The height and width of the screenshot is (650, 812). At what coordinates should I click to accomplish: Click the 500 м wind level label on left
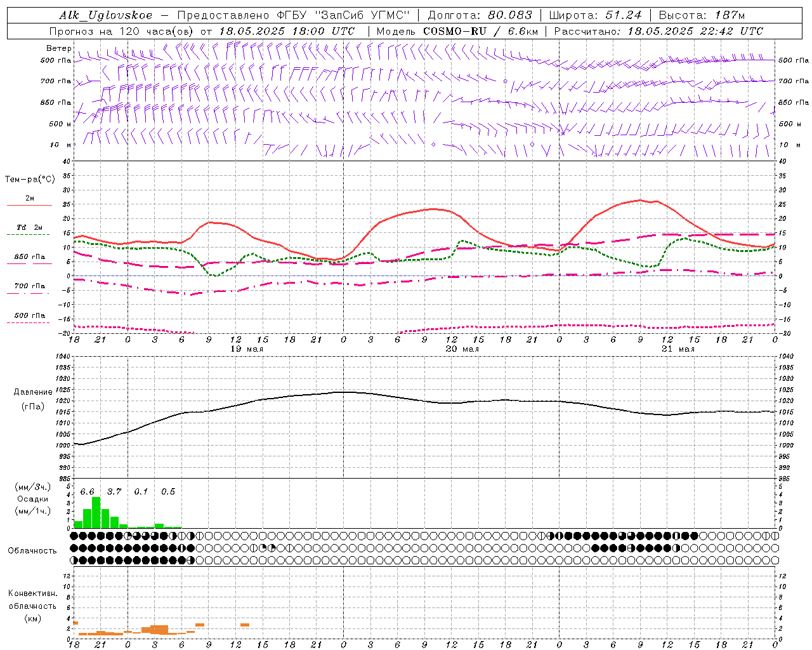[x=60, y=124]
